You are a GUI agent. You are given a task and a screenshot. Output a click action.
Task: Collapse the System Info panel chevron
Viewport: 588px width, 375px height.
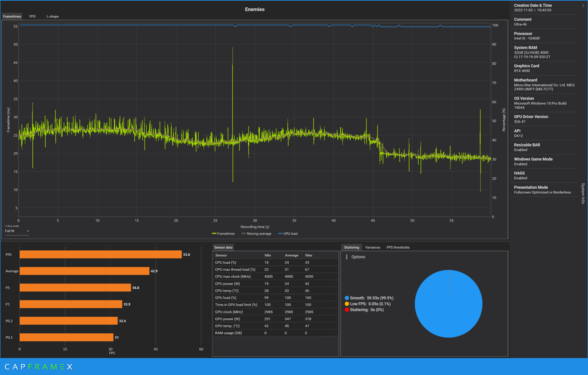coord(583,5)
